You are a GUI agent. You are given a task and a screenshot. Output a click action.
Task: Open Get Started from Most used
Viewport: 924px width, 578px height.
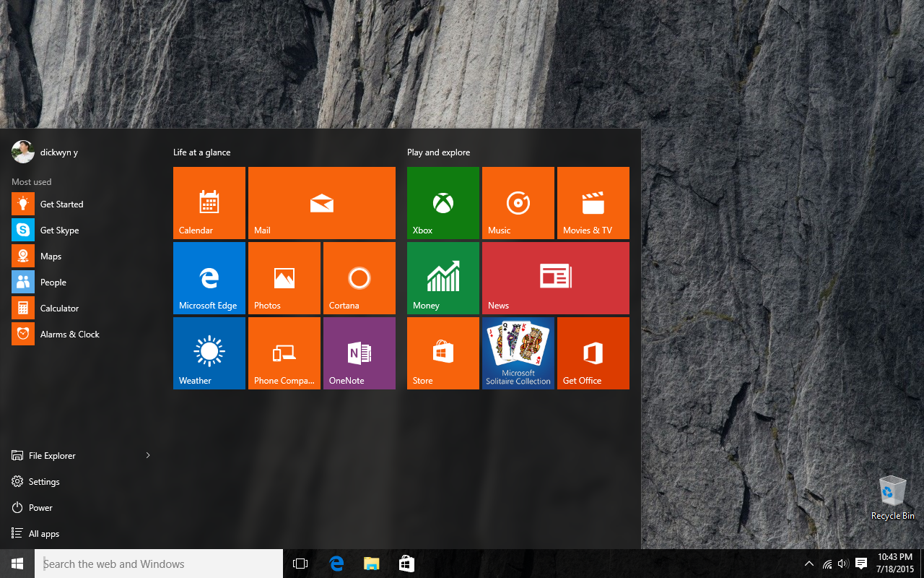pyautogui.click(x=81, y=204)
